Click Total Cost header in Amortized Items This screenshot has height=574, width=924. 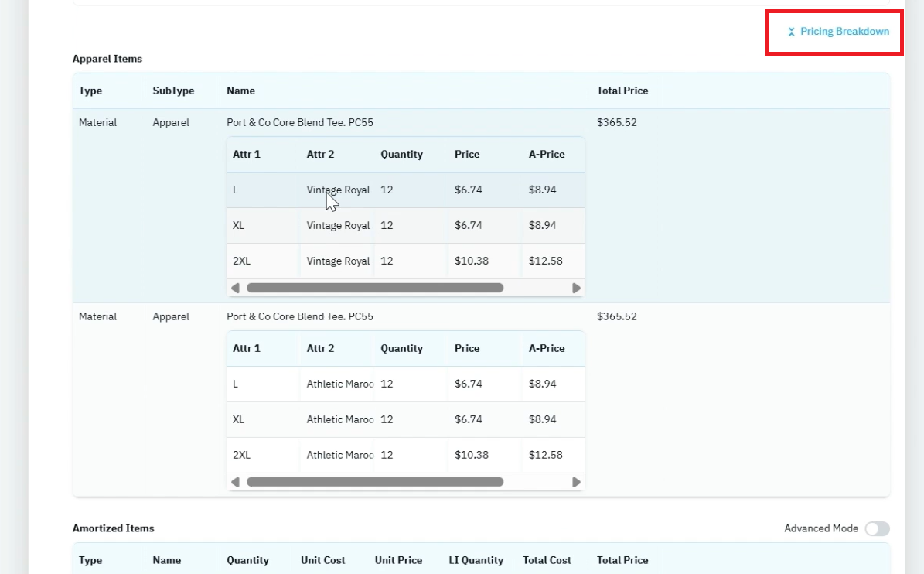click(x=547, y=560)
